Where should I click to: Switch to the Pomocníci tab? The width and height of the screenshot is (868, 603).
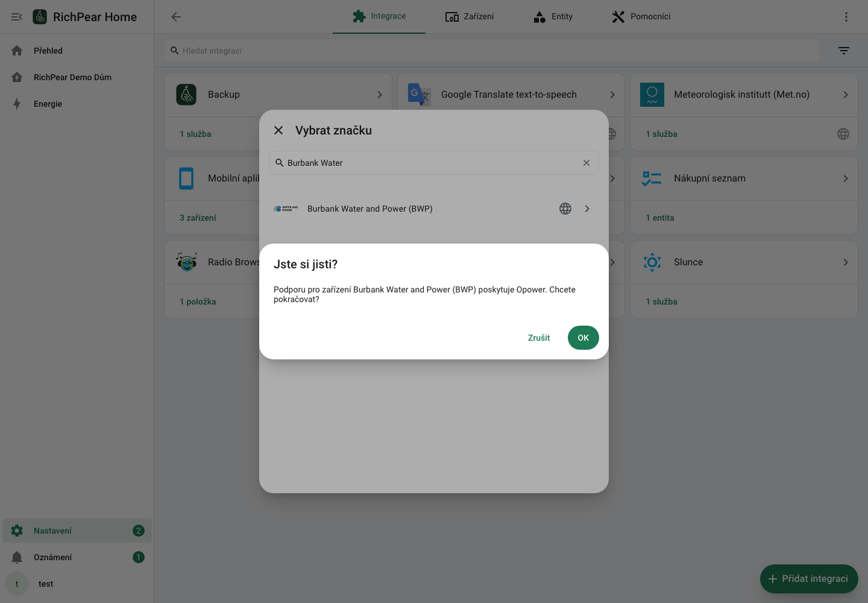click(641, 16)
